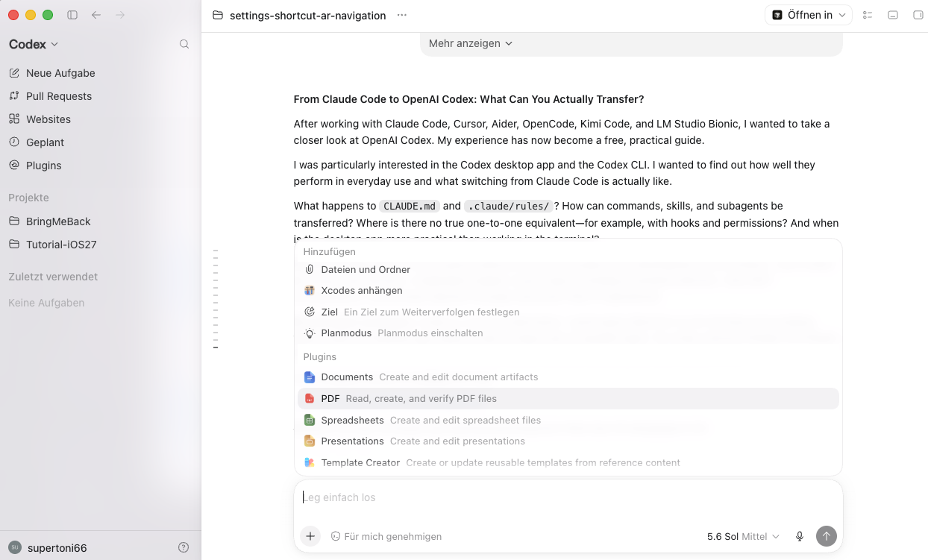Choose the Documents plugin
Viewport: 928px width, 560px height.
568,377
